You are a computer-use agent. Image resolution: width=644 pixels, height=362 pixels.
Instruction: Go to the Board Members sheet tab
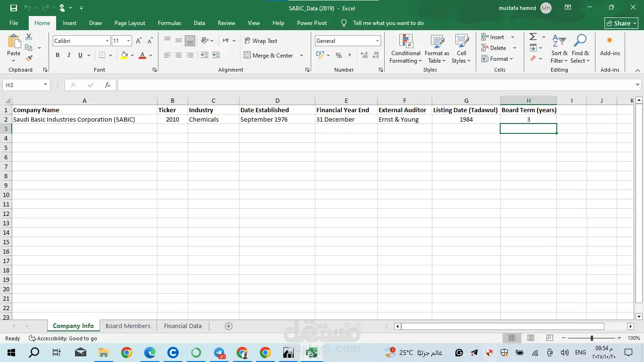(x=128, y=326)
